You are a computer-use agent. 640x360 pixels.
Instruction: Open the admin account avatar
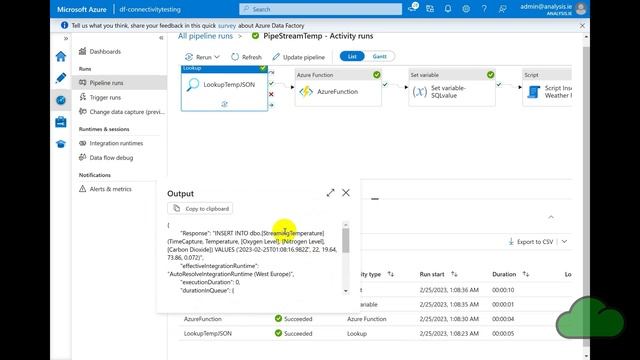pos(581,9)
